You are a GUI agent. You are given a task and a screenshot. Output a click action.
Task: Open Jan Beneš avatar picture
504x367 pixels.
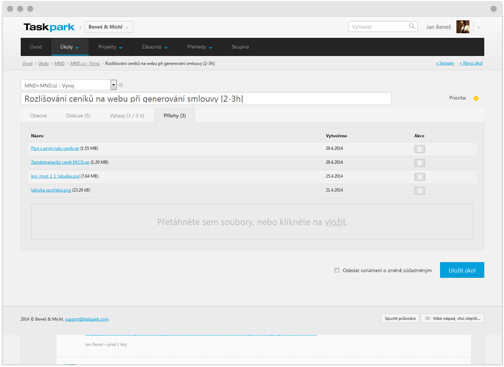[463, 27]
